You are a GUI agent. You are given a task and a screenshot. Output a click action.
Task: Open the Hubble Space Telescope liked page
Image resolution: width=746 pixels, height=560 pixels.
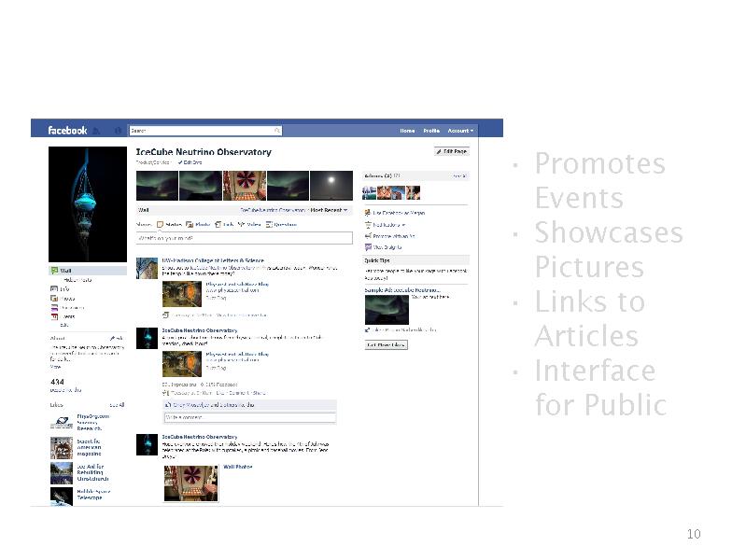[x=93, y=495]
